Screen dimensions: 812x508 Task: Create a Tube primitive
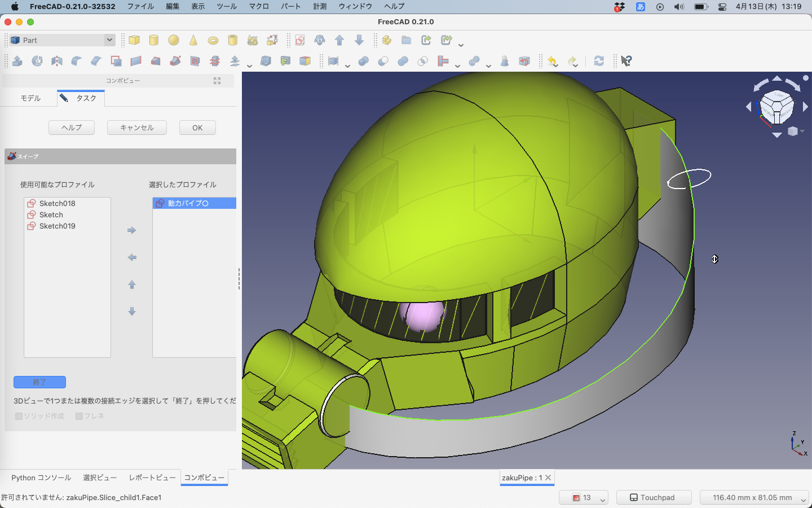233,40
